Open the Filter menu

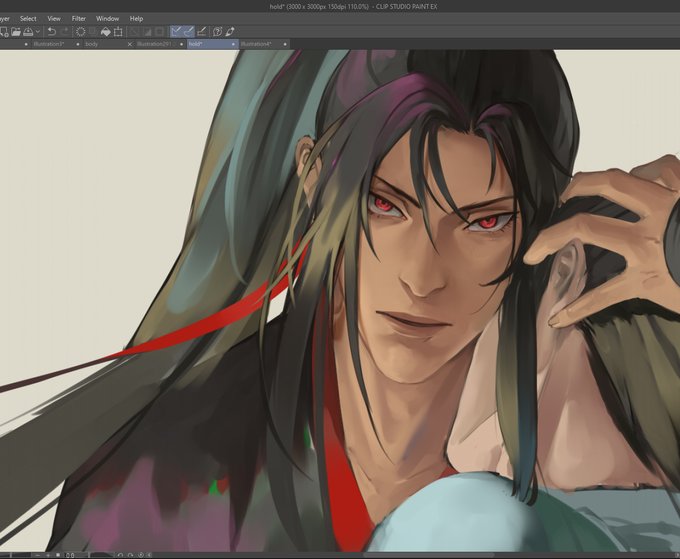point(78,19)
